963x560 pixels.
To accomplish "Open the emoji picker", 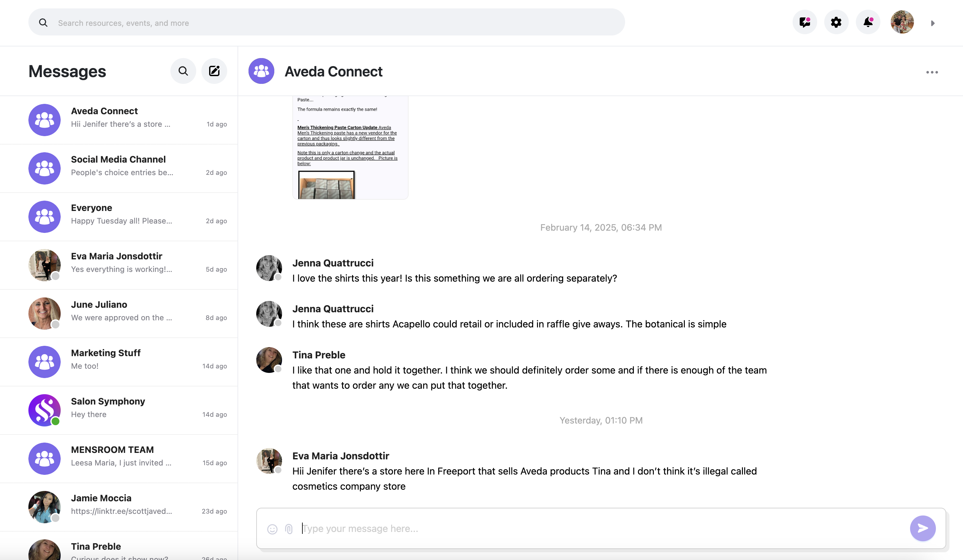I will click(272, 529).
